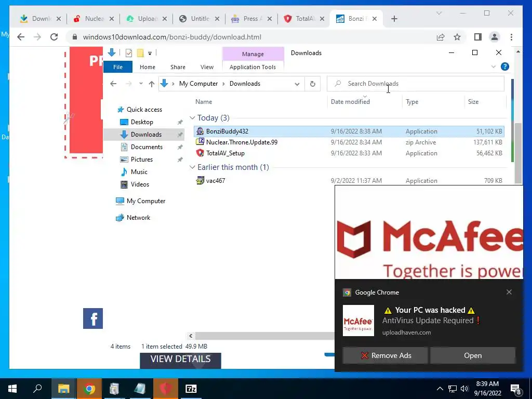Bookmark this page with the star icon
The height and width of the screenshot is (399, 532).
click(x=457, y=37)
